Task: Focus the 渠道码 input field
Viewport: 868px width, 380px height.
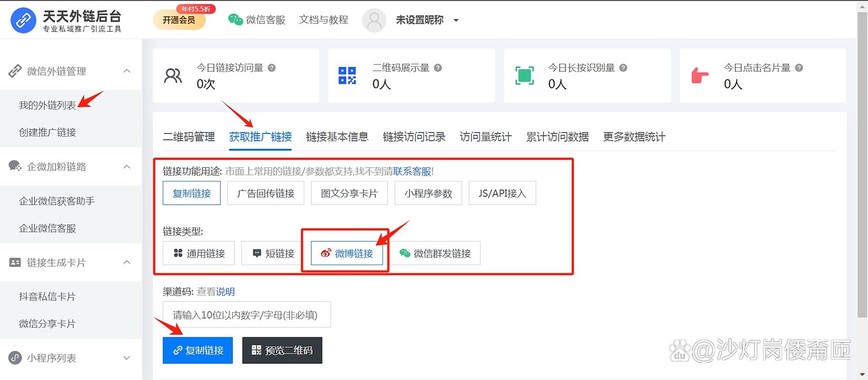Action: (247, 314)
